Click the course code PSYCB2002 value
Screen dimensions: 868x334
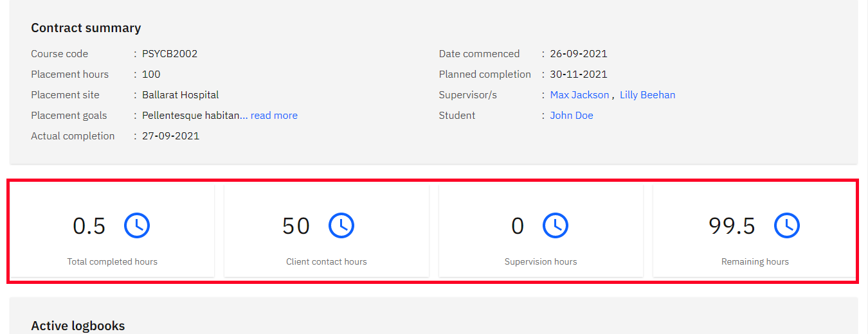click(x=170, y=54)
